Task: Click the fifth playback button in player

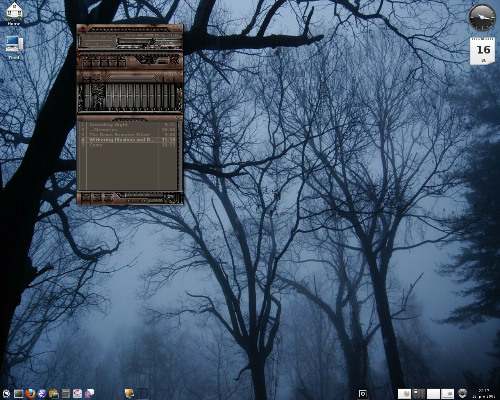Action: pos(122,63)
